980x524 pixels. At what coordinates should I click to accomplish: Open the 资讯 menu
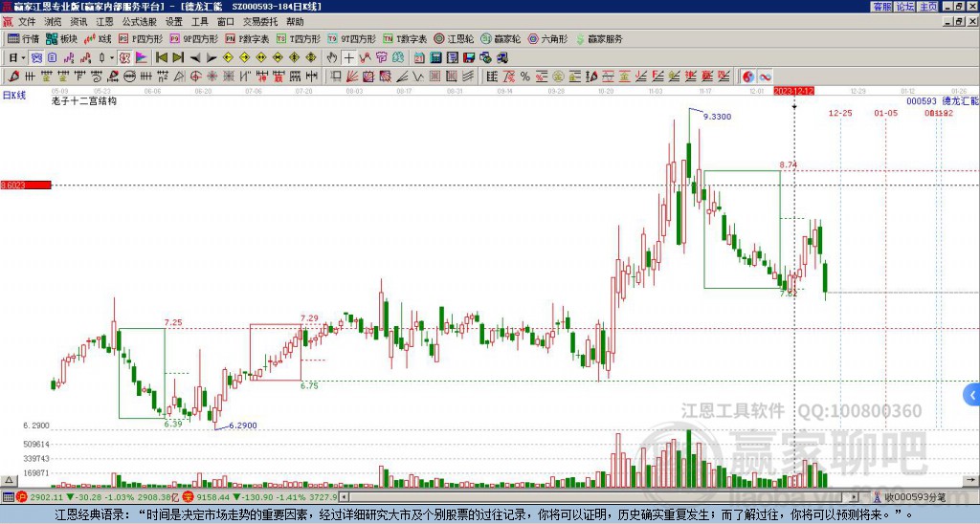click(78, 22)
